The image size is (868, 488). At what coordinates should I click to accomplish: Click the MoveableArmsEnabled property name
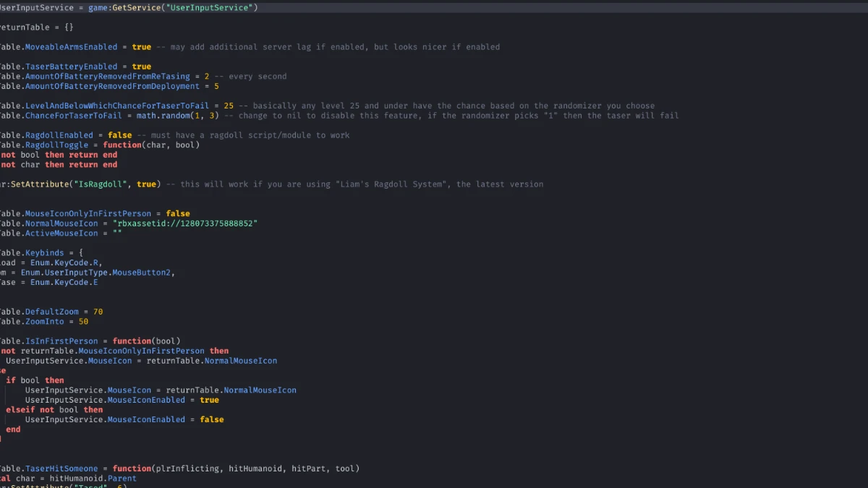(71, 47)
